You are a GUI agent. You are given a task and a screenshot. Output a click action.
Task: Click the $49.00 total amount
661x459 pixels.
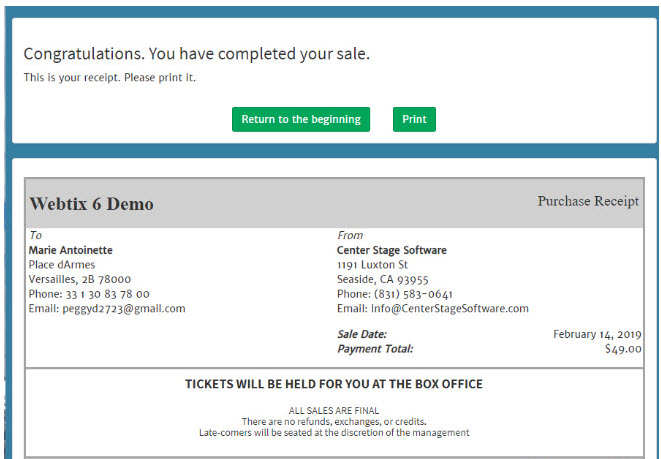click(x=623, y=349)
